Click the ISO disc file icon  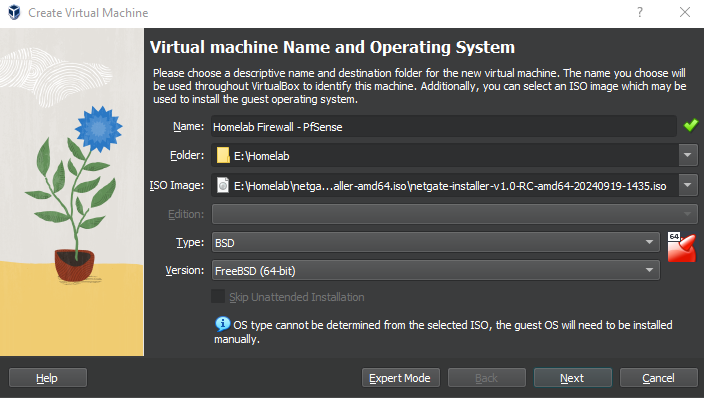[x=223, y=185]
